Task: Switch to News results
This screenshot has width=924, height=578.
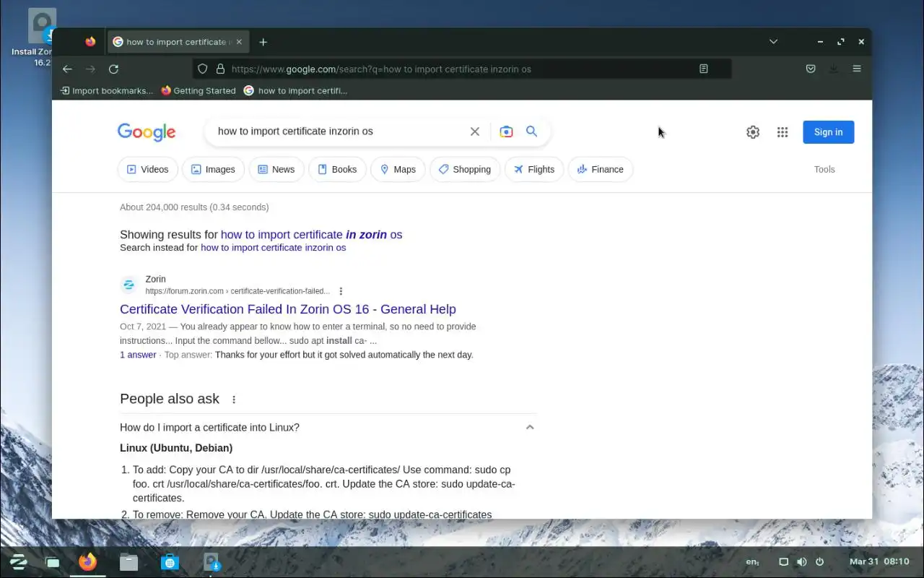Action: [276, 169]
